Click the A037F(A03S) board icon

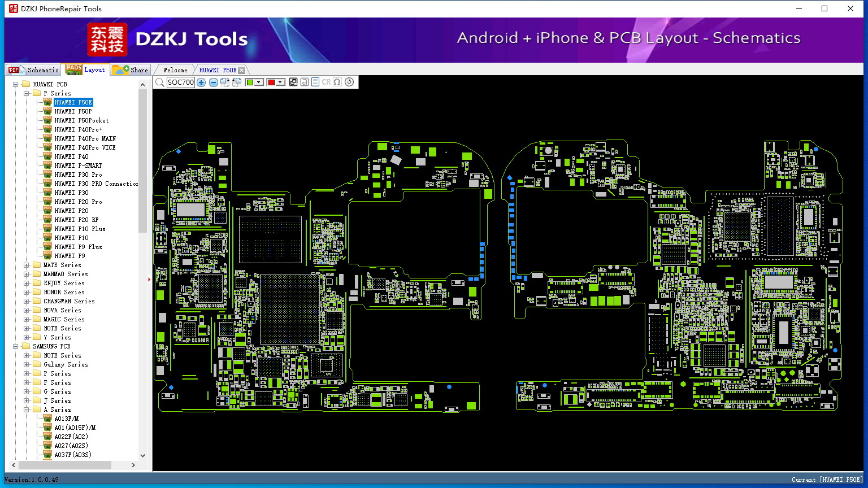pyautogui.click(x=47, y=455)
